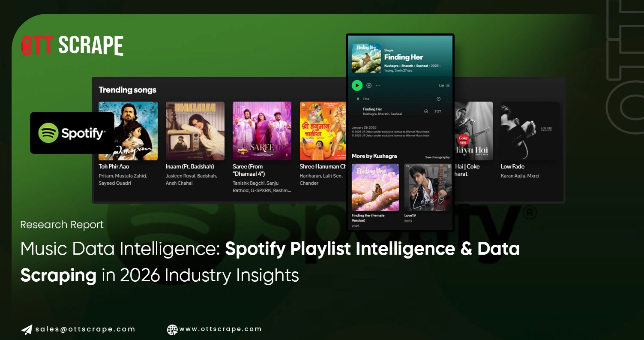644x340 pixels.
Task: Click Inaam (Ft. Badshah) song title
Action: 190,166
